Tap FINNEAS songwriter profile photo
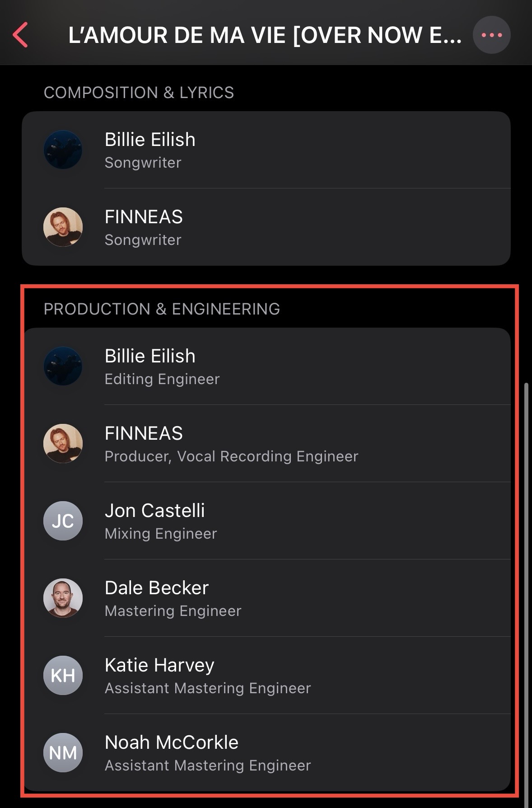This screenshot has width=532, height=808. point(63,227)
